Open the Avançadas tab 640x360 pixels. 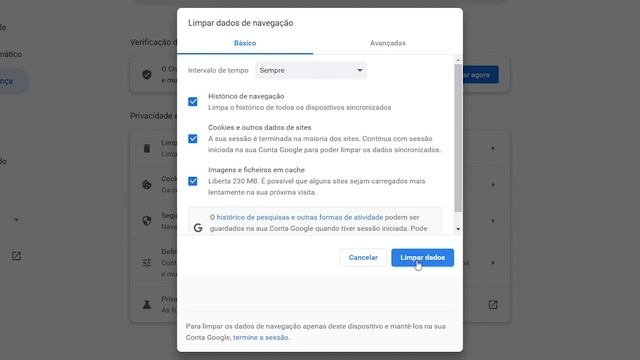388,43
